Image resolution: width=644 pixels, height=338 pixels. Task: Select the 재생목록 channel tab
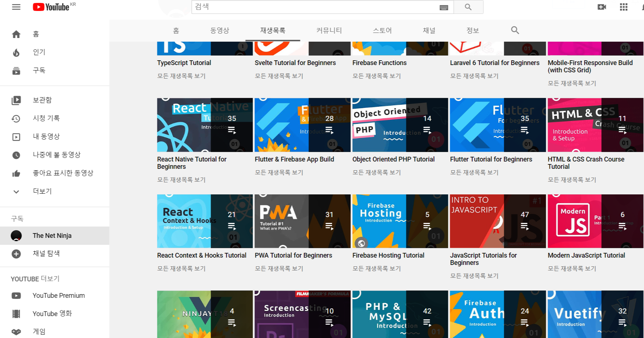click(273, 31)
